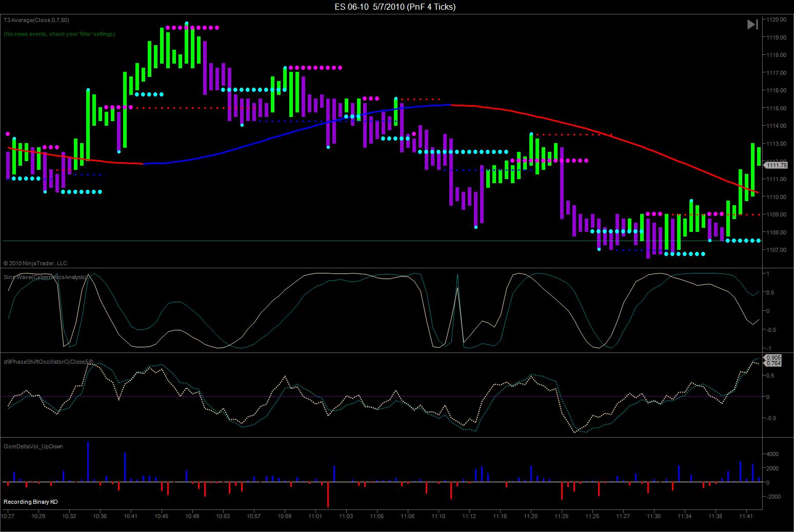Select the Sine Wave CyberneticsAnalysis panel label

(45, 277)
